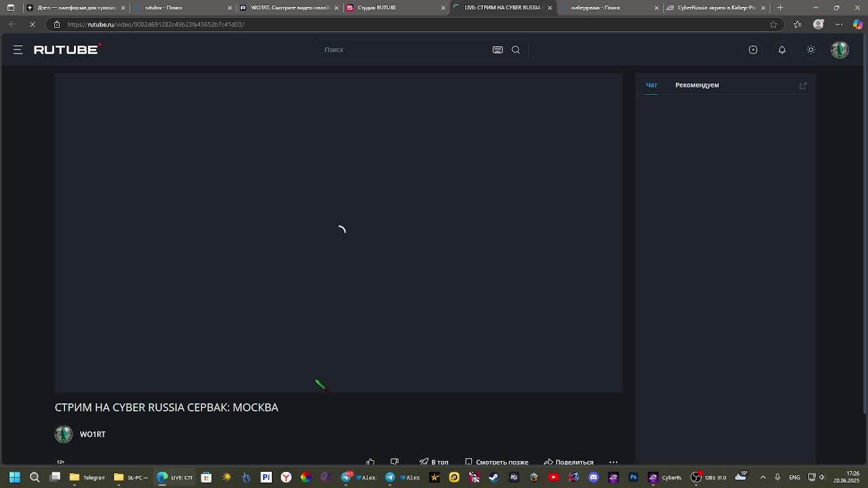Open OBS 31.0 from the taskbar

click(x=709, y=477)
